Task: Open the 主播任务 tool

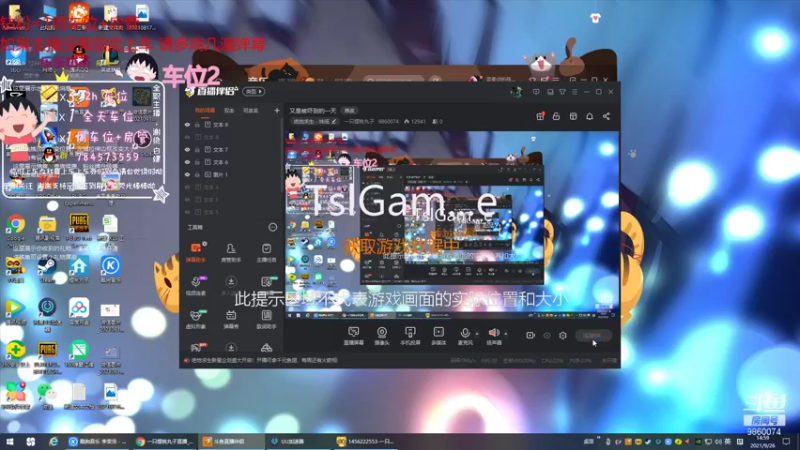Action: coord(266,252)
